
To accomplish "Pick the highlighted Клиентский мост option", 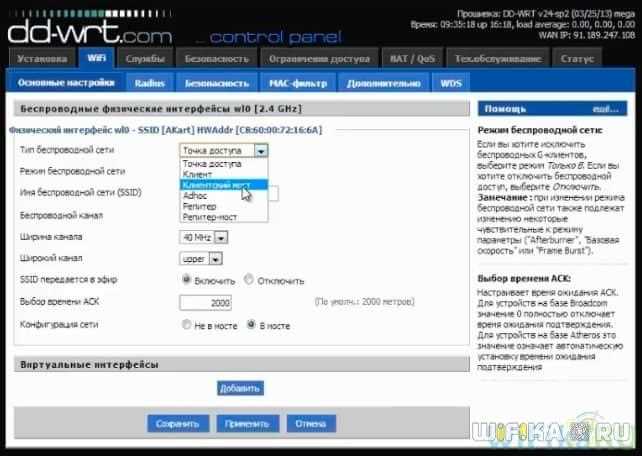I will click(x=224, y=185).
